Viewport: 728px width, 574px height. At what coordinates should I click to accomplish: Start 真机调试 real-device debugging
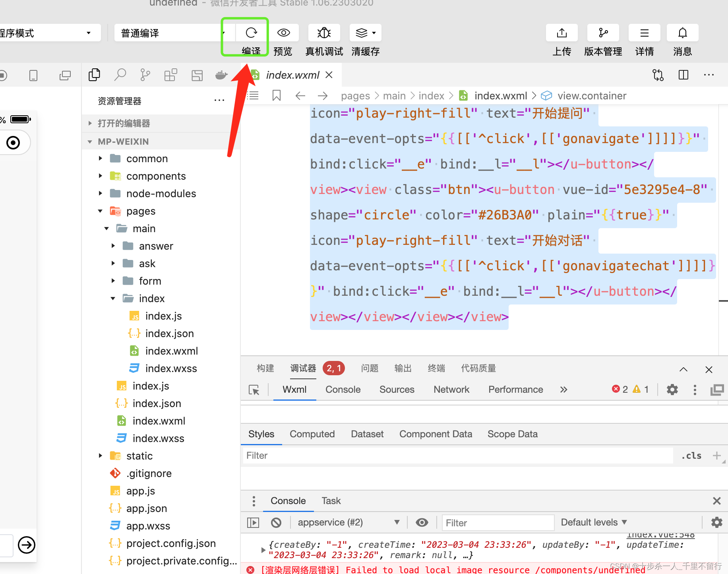(x=324, y=33)
